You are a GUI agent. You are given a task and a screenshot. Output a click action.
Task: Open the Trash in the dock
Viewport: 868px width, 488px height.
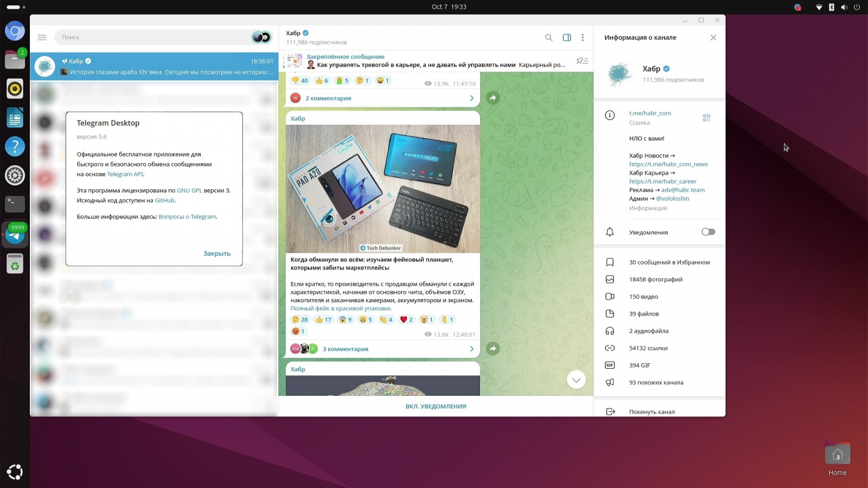pyautogui.click(x=15, y=264)
